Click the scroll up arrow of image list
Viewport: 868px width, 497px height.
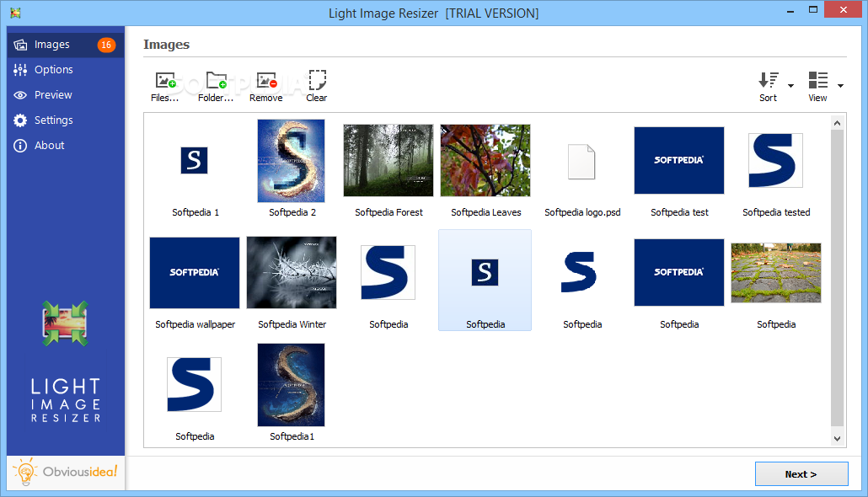tap(837, 123)
